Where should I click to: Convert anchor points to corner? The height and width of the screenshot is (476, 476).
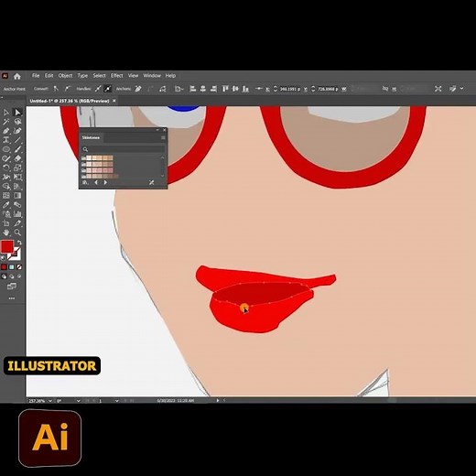[x=56, y=89]
